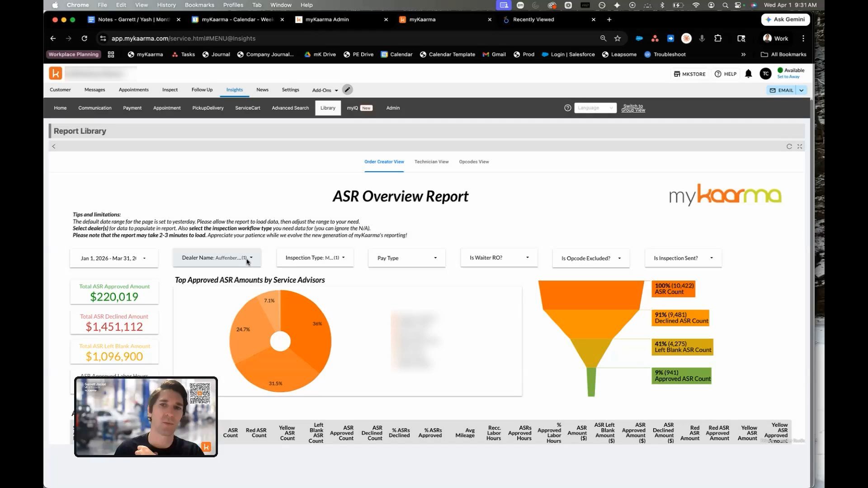The image size is (868, 488).
Task: Open the HELP question mark icon
Action: (x=718, y=74)
